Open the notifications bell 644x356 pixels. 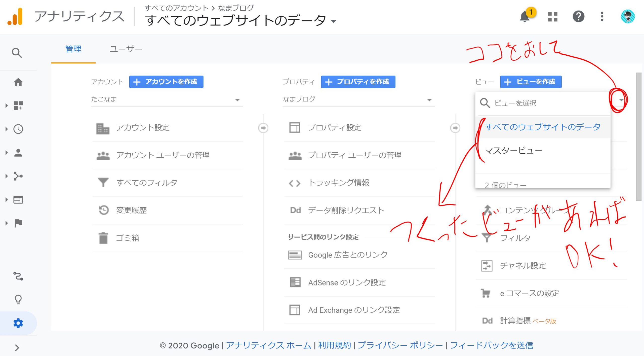pos(525,17)
